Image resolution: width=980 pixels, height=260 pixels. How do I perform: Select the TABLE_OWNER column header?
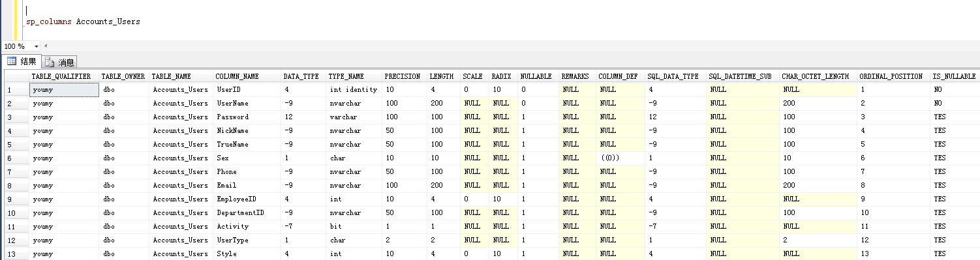(x=124, y=76)
